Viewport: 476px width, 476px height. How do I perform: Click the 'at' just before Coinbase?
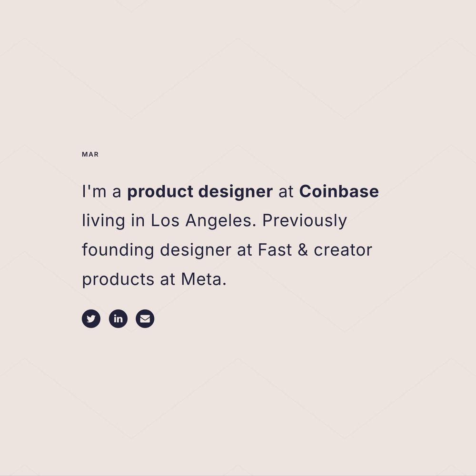286,192
